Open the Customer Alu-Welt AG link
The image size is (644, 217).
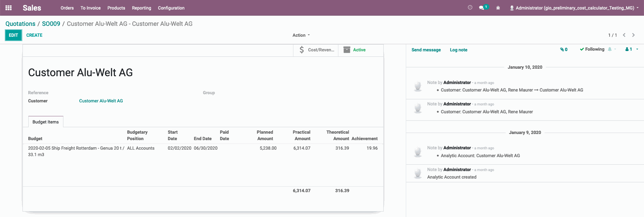[x=101, y=101]
